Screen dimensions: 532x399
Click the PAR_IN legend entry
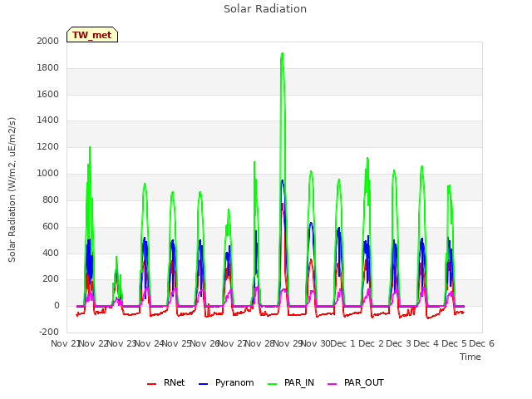click(x=291, y=382)
